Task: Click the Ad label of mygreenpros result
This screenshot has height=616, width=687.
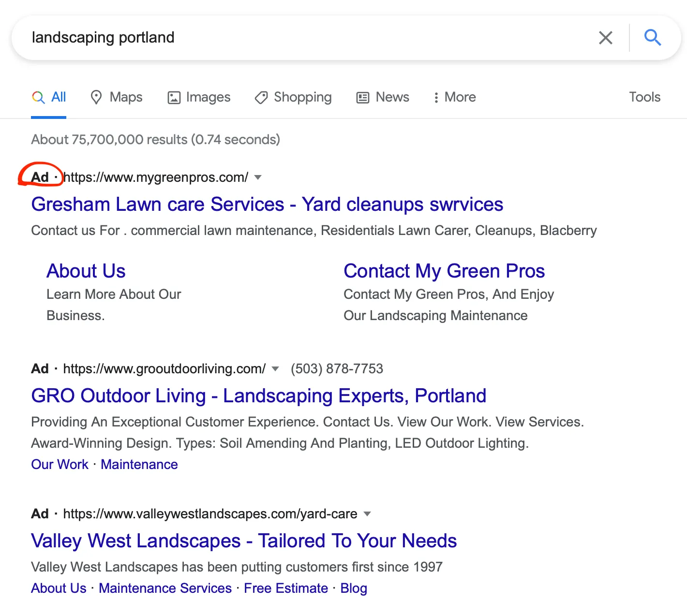Action: (x=40, y=177)
